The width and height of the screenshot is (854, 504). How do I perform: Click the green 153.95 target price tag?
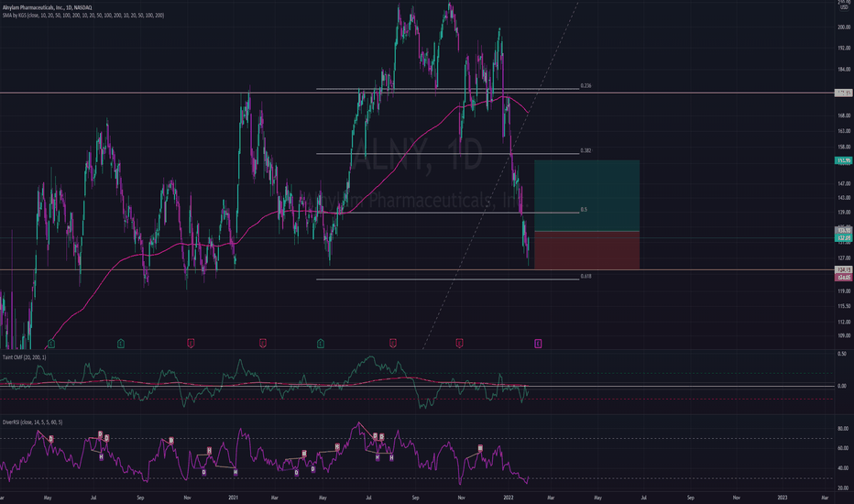tap(844, 160)
